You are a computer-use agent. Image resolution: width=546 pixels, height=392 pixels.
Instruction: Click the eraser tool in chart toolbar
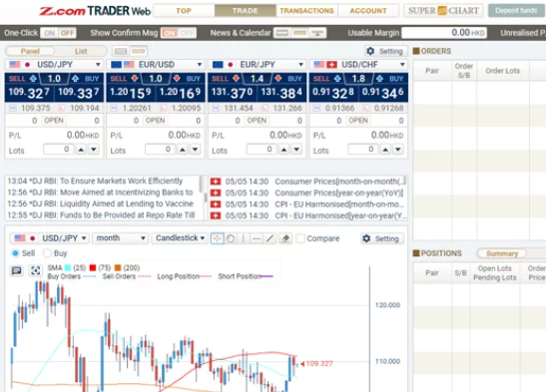coord(285,238)
